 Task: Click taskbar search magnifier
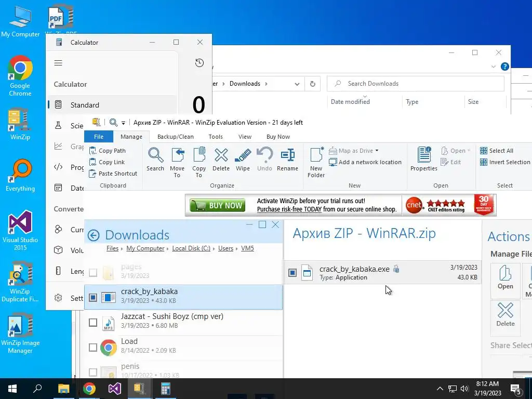tap(37, 389)
